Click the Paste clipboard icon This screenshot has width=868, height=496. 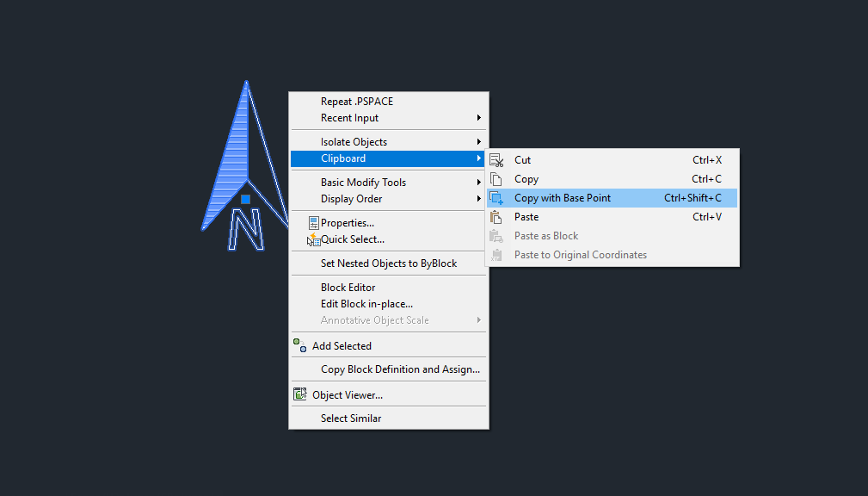pos(496,217)
